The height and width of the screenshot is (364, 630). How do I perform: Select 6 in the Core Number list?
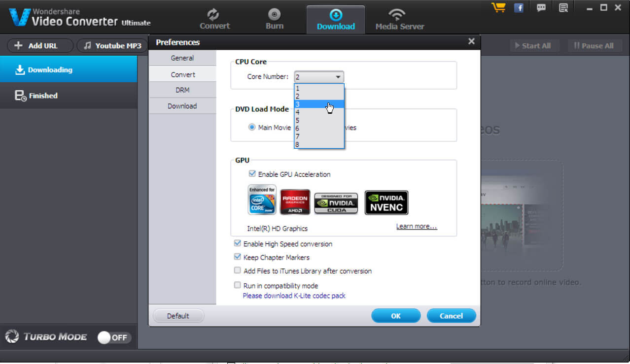pos(319,128)
